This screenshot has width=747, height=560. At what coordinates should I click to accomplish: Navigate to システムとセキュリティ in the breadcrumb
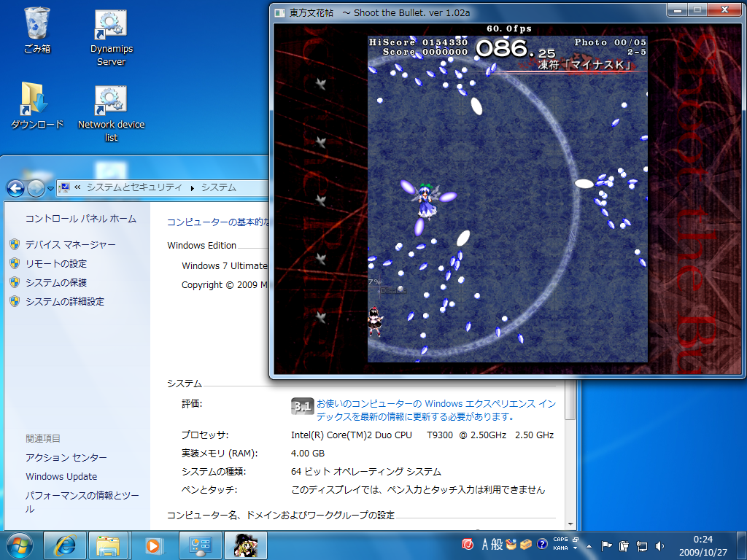click(x=135, y=187)
